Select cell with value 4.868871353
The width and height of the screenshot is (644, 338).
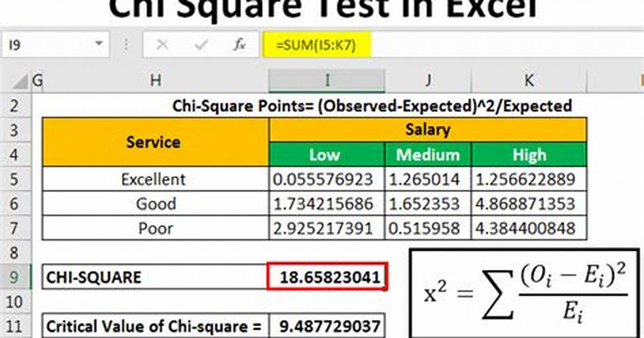529,203
